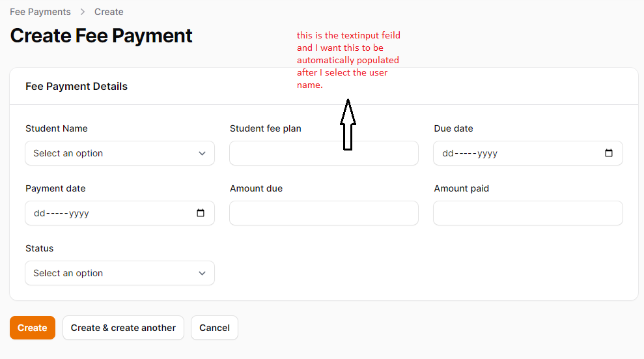Go to Fee Payments breadcrumb link

[40, 12]
